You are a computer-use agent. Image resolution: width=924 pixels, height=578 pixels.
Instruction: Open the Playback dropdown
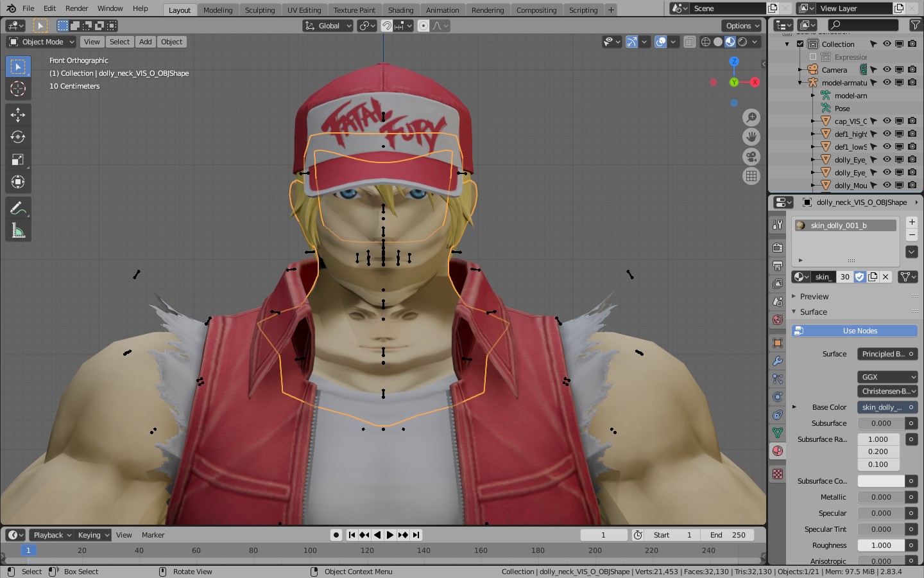pos(51,535)
